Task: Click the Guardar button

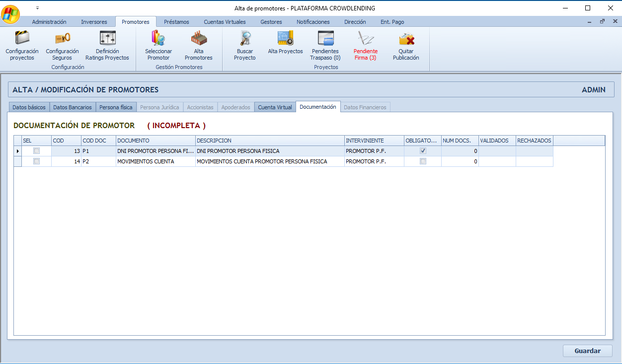Action: (x=587, y=351)
